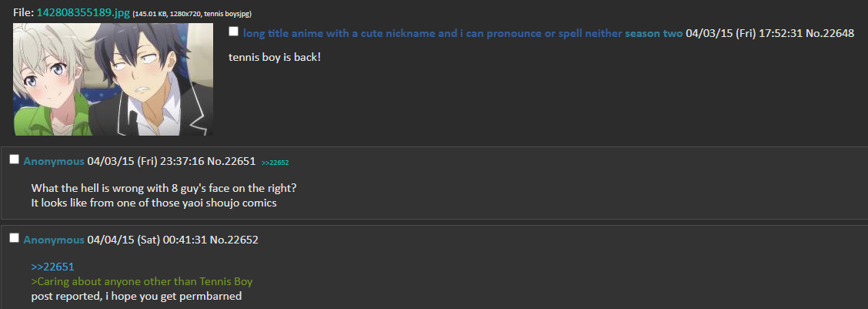This screenshot has width=868, height=309.
Task: Check the box beside post No.22652
Action: point(14,239)
